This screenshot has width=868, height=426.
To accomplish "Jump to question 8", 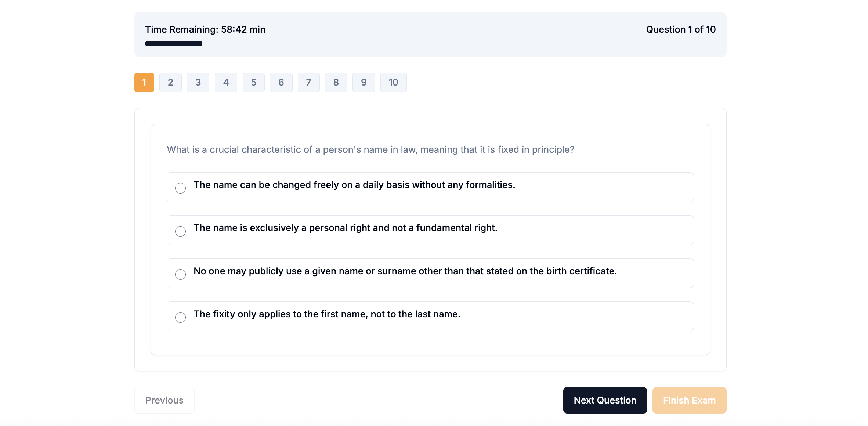I will pyautogui.click(x=336, y=82).
